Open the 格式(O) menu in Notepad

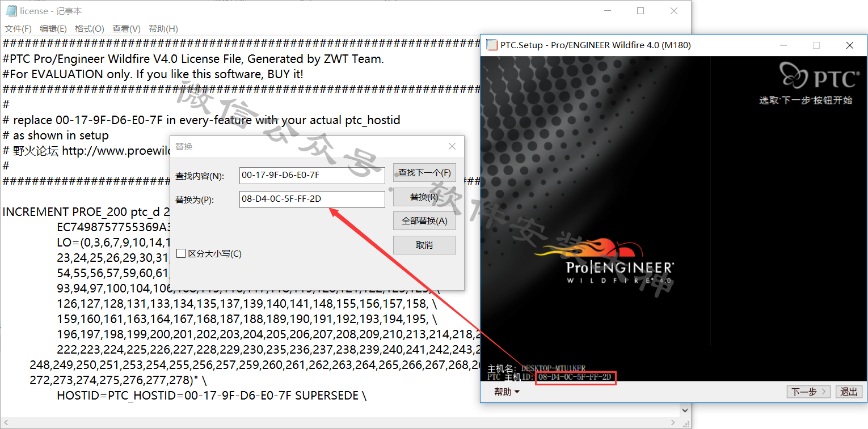(90, 29)
